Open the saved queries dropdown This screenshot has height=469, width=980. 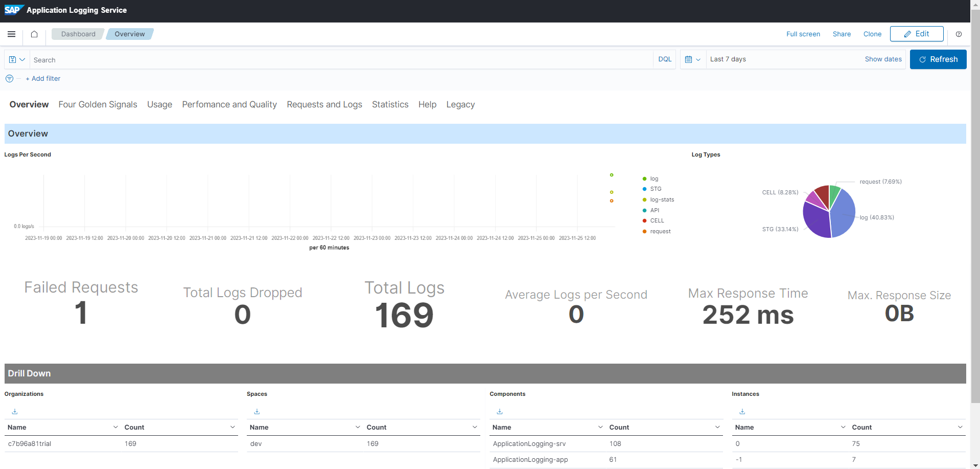[17, 60]
